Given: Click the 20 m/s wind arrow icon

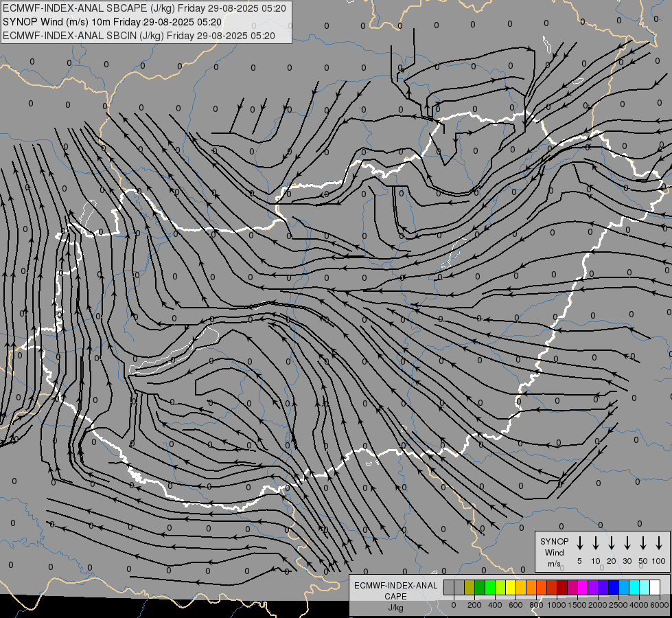Looking at the screenshot, I should [x=611, y=543].
